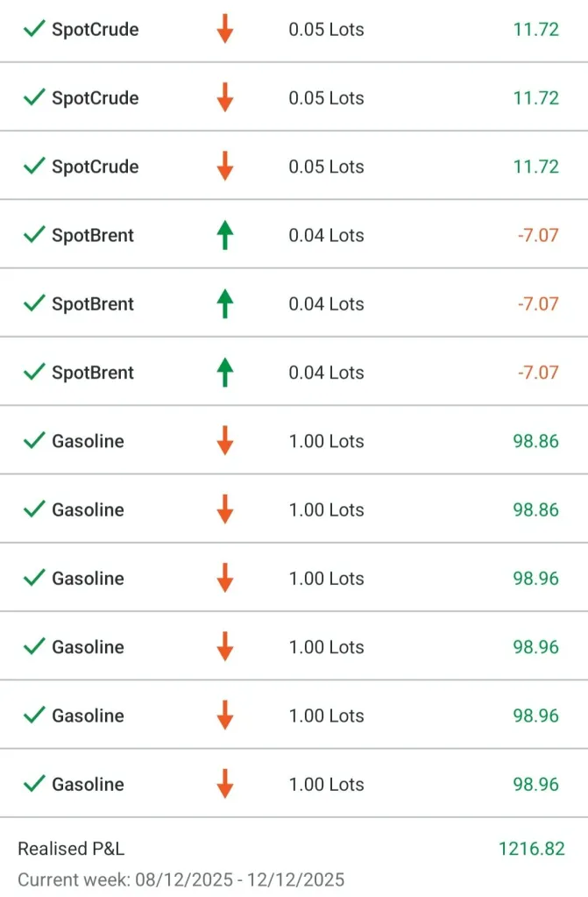Click the down arrow on the first Gasoline trade
Image resolution: width=588 pixels, height=897 pixels.
click(225, 441)
